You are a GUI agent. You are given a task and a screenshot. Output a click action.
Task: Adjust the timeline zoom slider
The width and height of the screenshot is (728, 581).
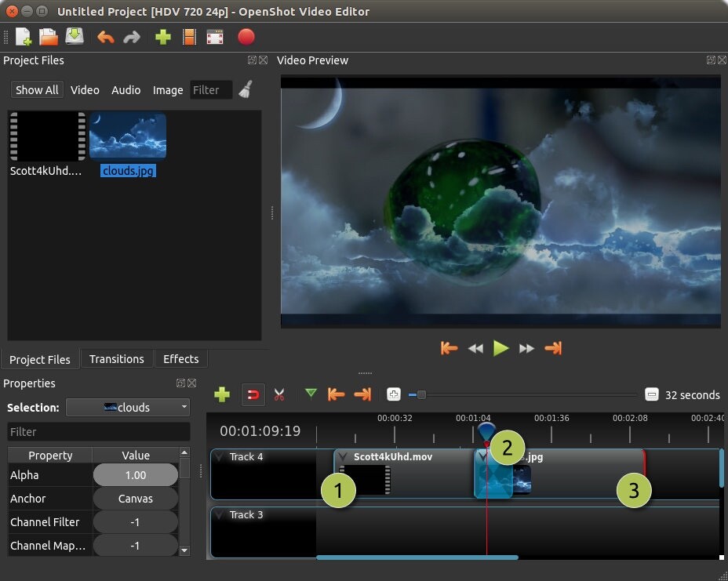[424, 395]
